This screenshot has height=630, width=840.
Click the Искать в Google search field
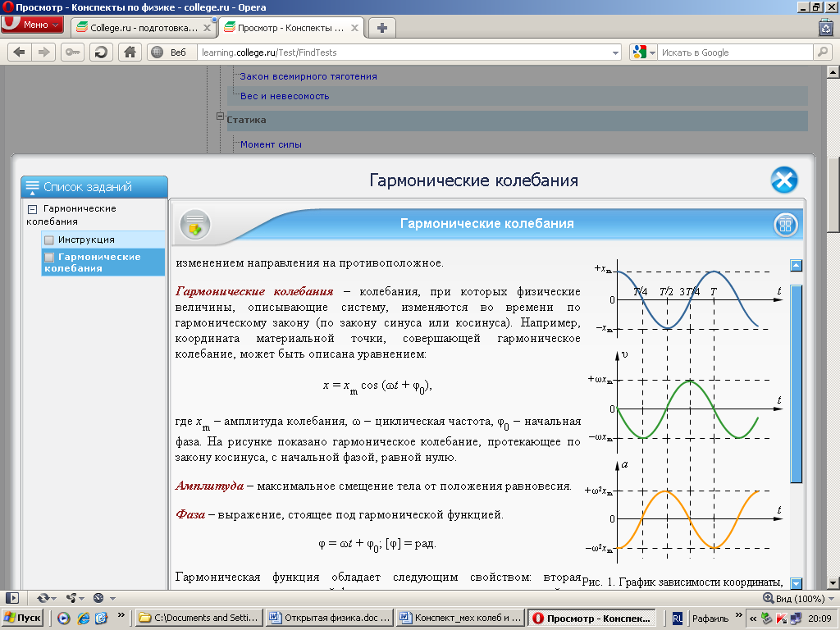[x=735, y=52]
